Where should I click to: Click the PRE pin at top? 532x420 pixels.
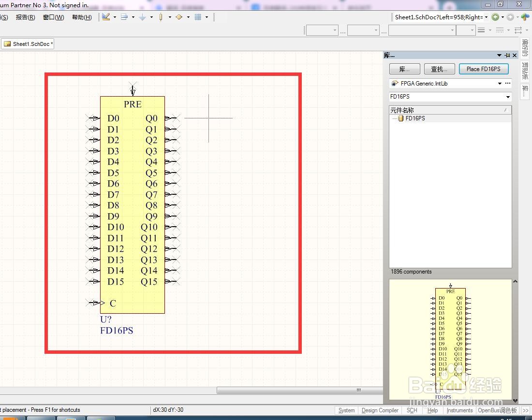click(x=133, y=89)
